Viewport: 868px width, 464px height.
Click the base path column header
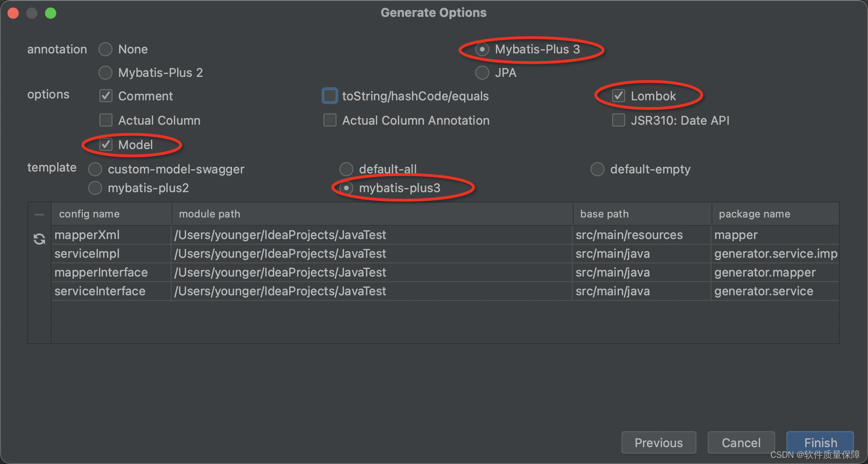click(643, 214)
